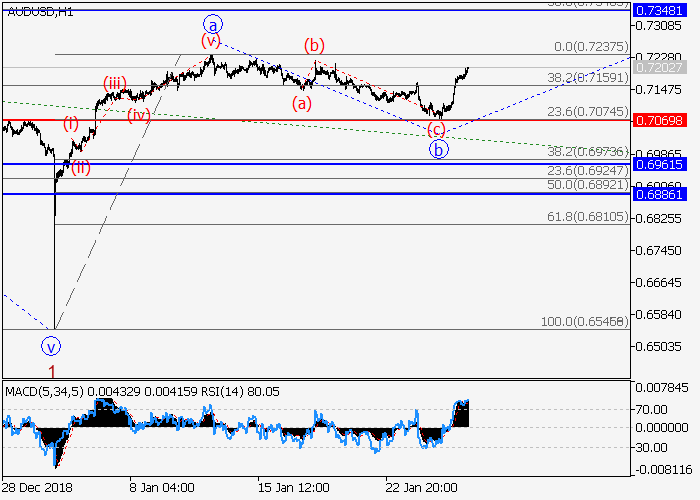Click the MACD(5,34,5) indicator label
The image size is (700, 500).
click(43, 388)
